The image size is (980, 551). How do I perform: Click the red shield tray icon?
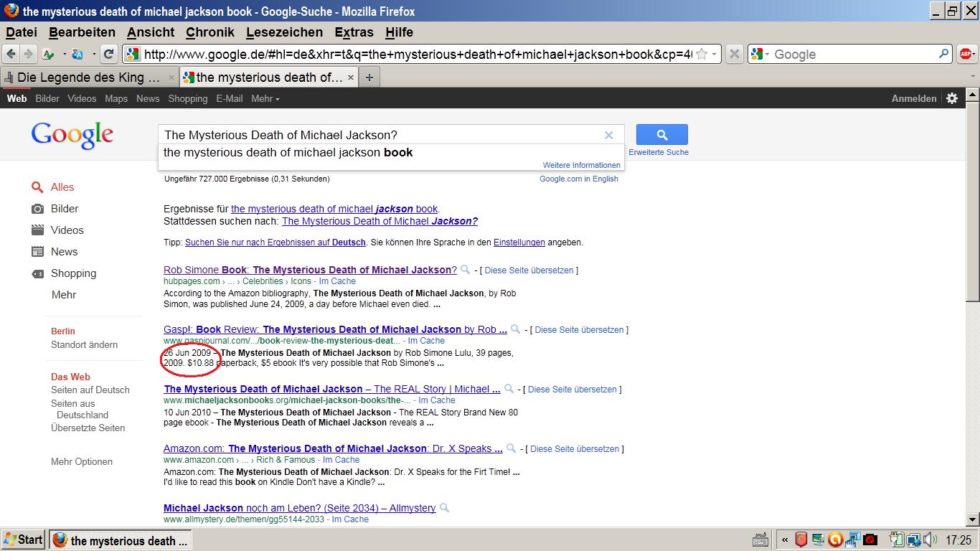click(x=801, y=540)
